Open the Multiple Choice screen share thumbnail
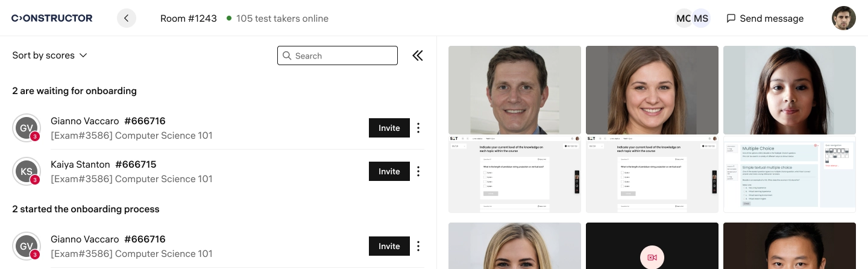 (790, 174)
